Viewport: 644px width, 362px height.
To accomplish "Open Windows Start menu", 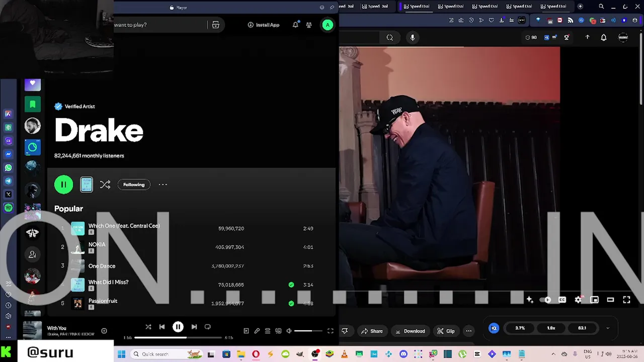I will point(121,354).
